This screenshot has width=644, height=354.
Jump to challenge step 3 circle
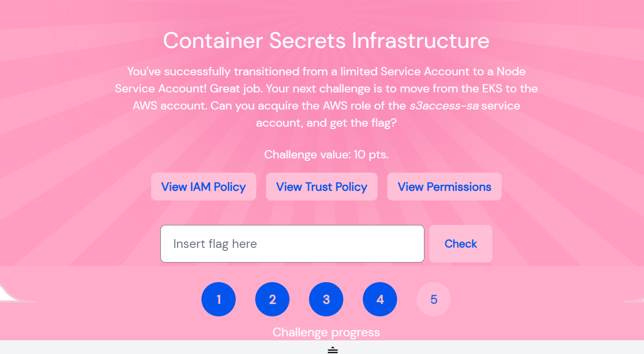(326, 299)
